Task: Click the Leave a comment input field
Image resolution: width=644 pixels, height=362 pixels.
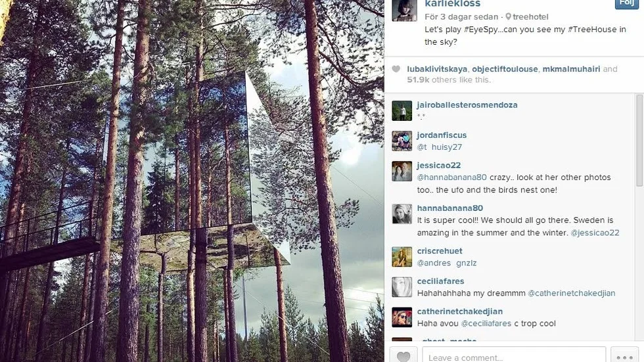Action: pos(514,355)
